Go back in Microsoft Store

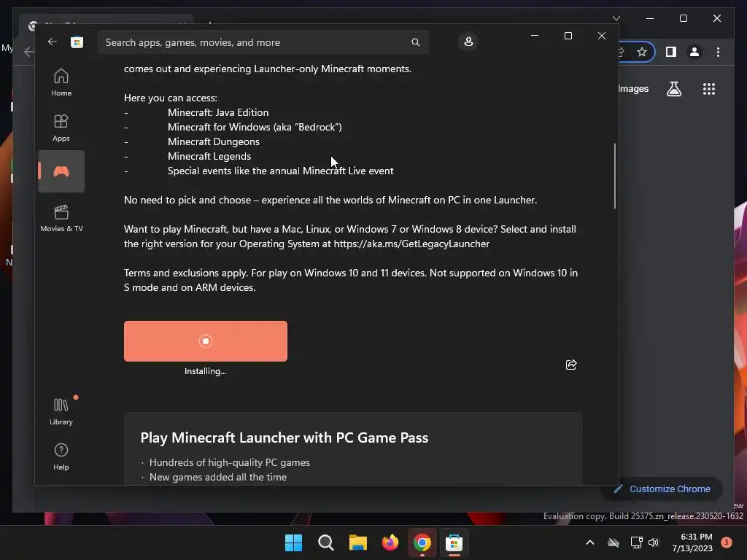(x=53, y=42)
